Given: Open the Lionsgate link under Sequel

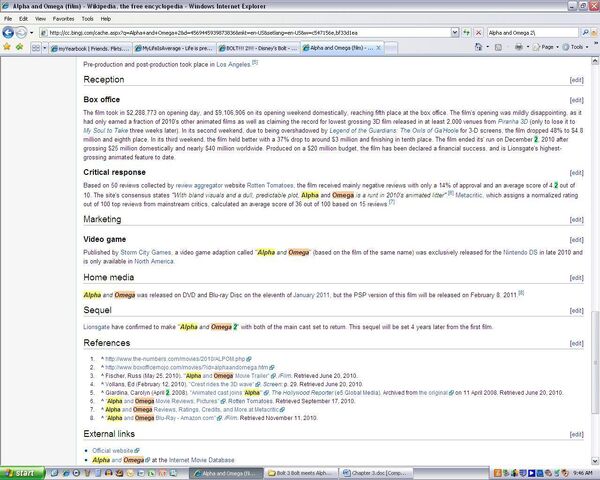Looking at the screenshot, I should click(x=96, y=327).
